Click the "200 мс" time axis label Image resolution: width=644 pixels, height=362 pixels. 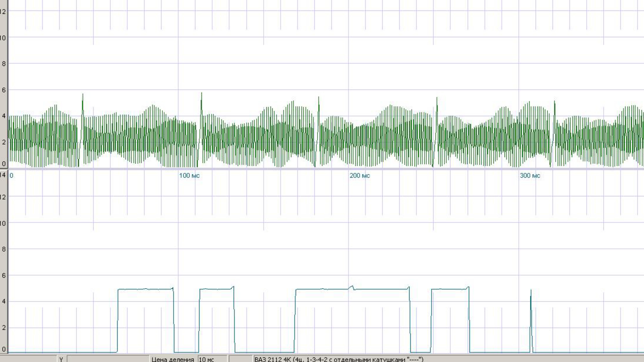[360, 175]
